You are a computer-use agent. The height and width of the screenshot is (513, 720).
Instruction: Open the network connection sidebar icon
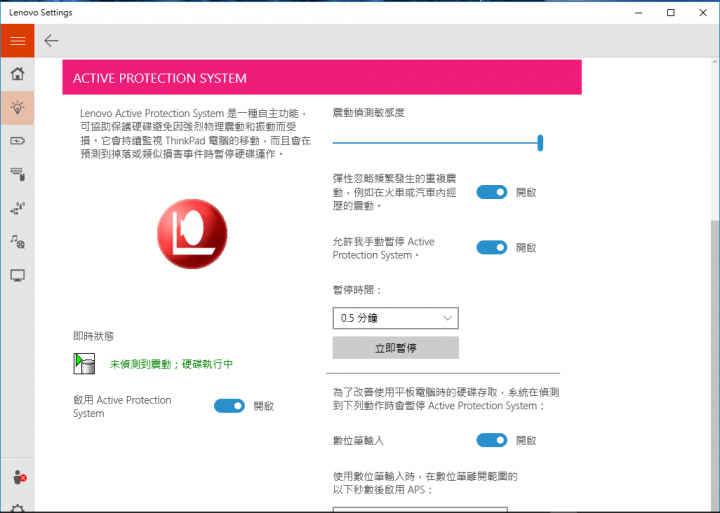click(x=17, y=209)
